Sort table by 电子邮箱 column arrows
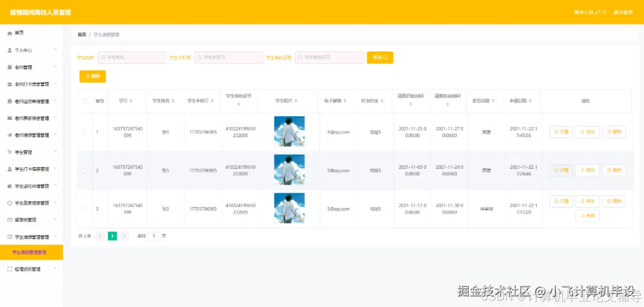This screenshot has height=307, width=644. 345,101
